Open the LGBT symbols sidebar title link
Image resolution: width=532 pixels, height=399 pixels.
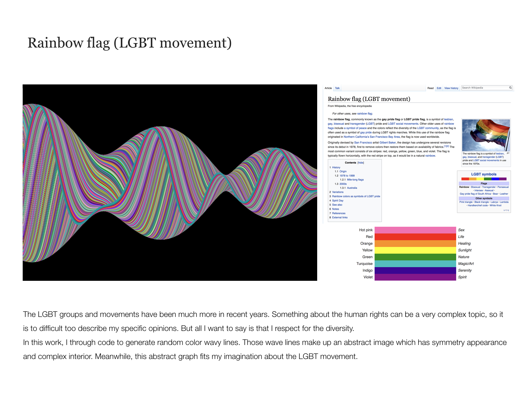[x=484, y=174]
